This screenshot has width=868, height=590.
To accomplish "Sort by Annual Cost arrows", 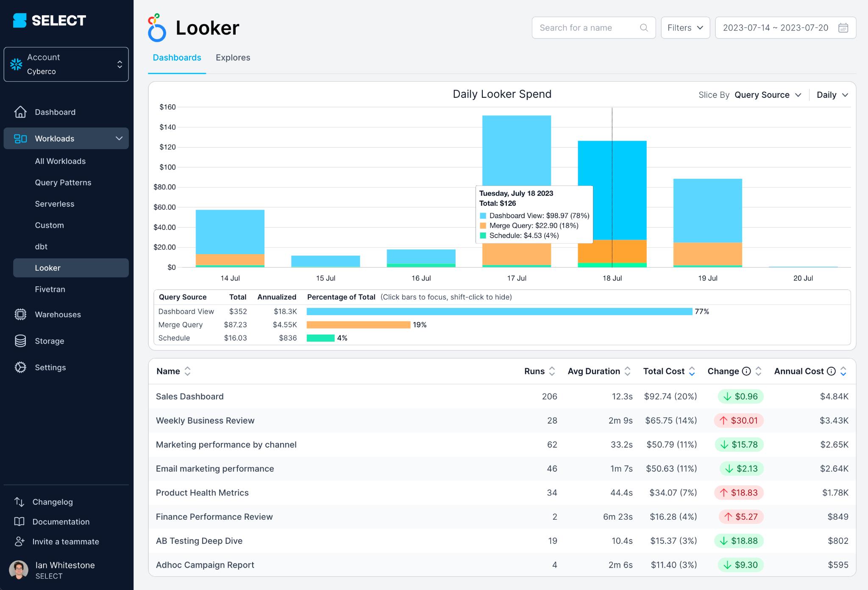I will [843, 371].
